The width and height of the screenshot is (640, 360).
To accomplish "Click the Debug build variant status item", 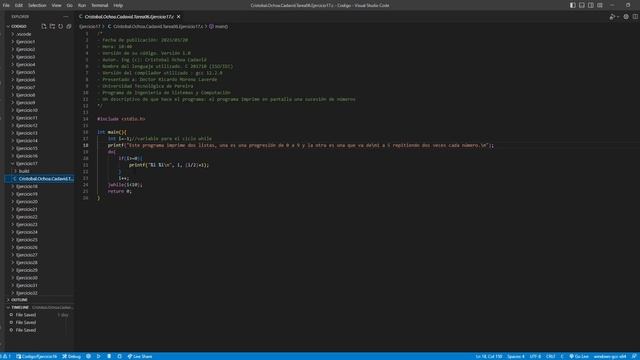I will (x=72, y=356).
